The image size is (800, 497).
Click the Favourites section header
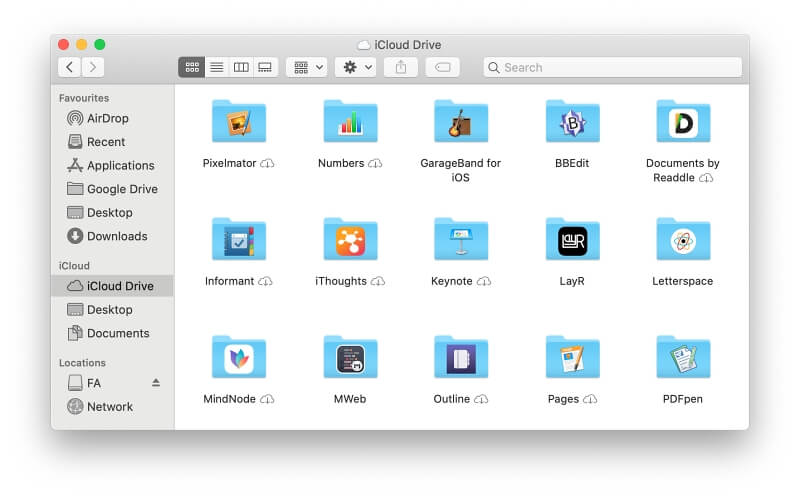coord(84,98)
